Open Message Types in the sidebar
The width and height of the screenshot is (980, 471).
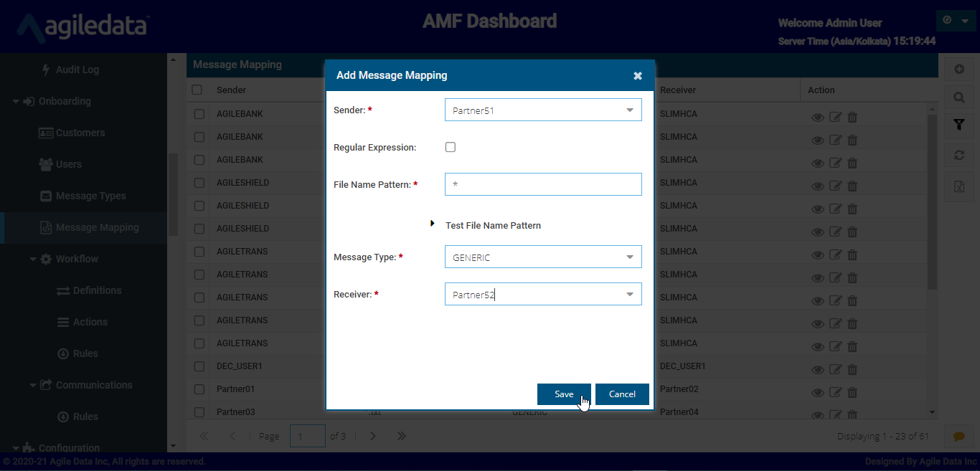[90, 196]
